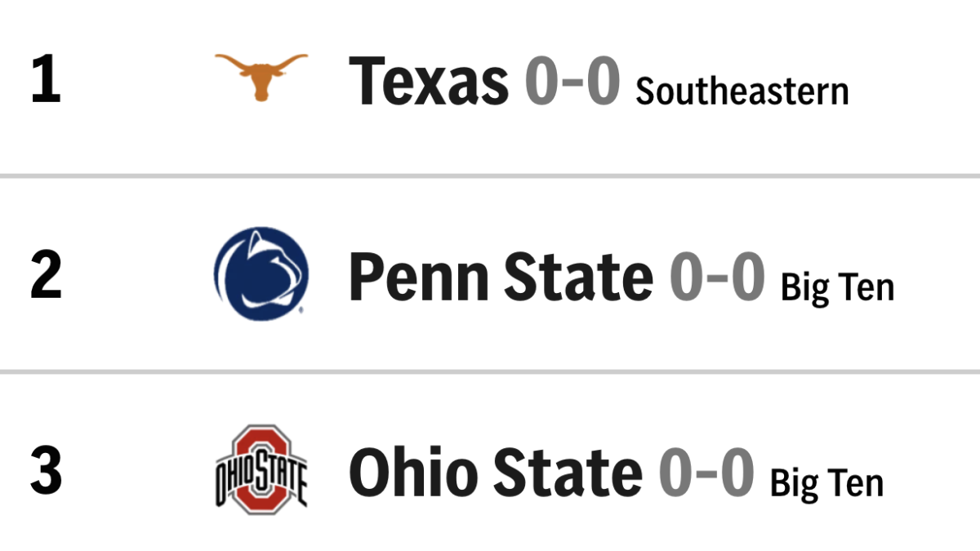Click the Texas 0-0 record

[x=572, y=81]
